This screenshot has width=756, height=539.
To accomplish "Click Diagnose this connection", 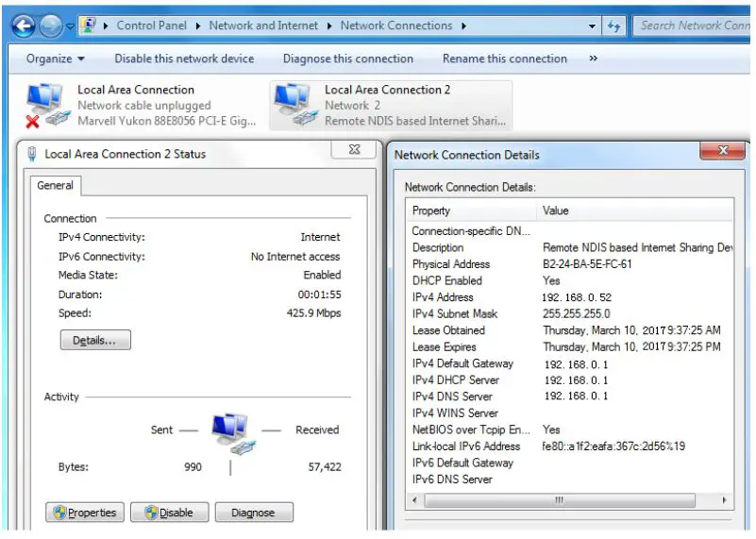I will pos(348,59).
